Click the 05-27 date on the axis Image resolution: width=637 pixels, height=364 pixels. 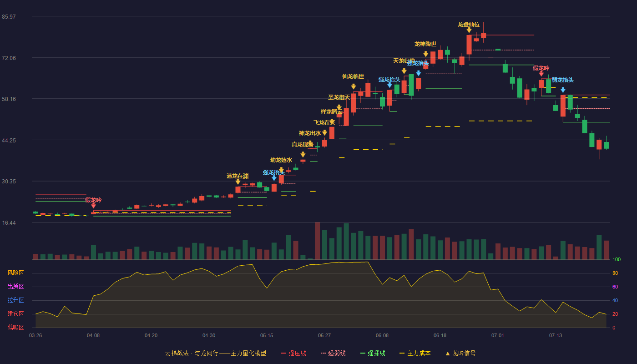point(324,335)
